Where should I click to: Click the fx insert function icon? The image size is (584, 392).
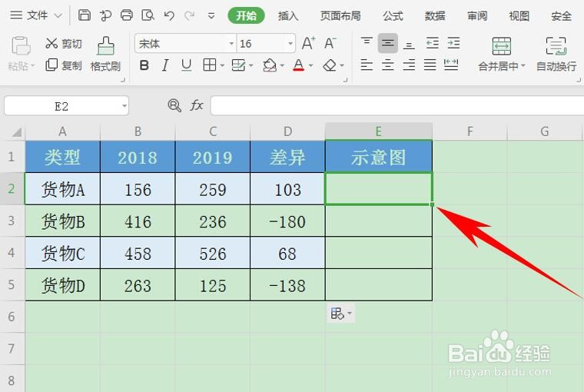click(197, 105)
